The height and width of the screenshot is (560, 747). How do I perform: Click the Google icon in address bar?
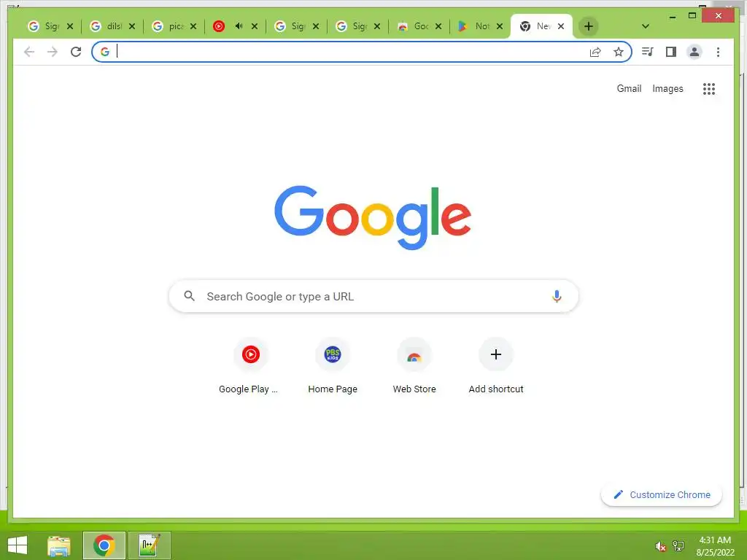(x=105, y=52)
